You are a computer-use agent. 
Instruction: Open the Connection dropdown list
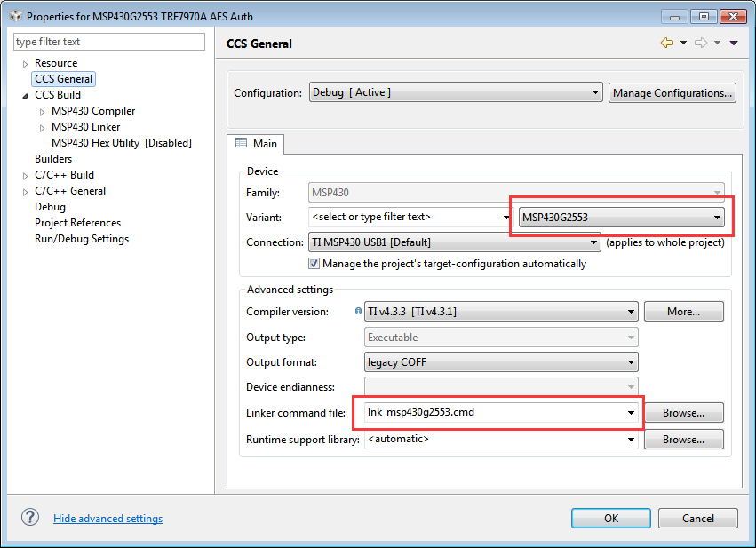coord(455,242)
